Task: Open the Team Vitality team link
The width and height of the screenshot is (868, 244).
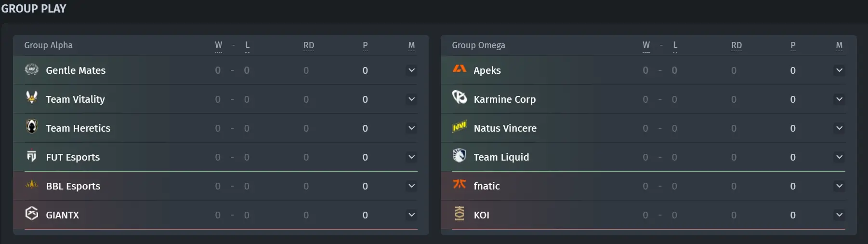Action: coord(75,99)
